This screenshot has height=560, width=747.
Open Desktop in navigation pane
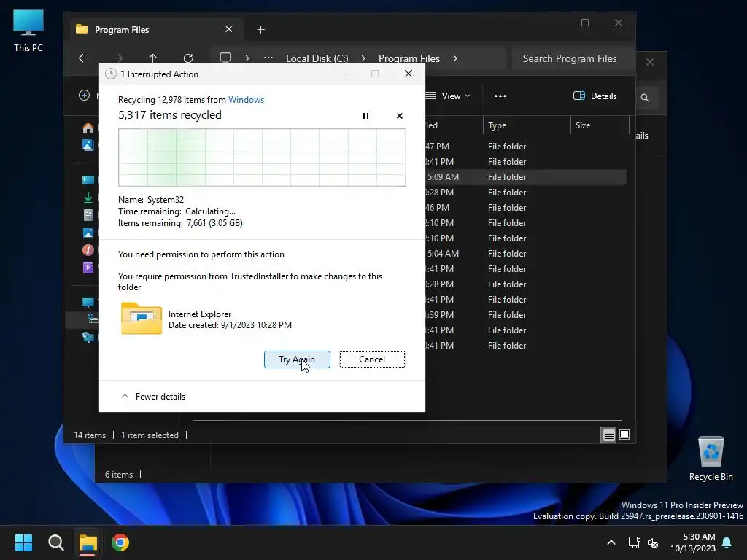coord(88,180)
